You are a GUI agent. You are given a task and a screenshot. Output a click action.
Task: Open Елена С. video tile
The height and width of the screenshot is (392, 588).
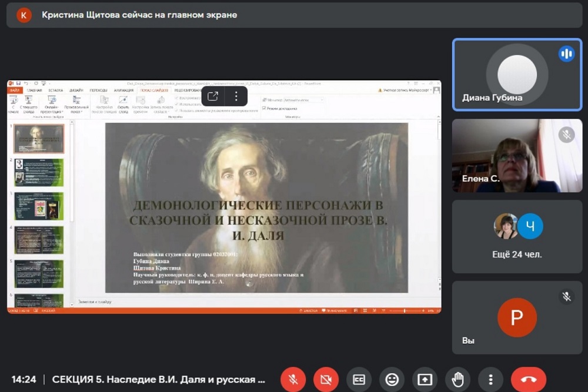point(517,156)
